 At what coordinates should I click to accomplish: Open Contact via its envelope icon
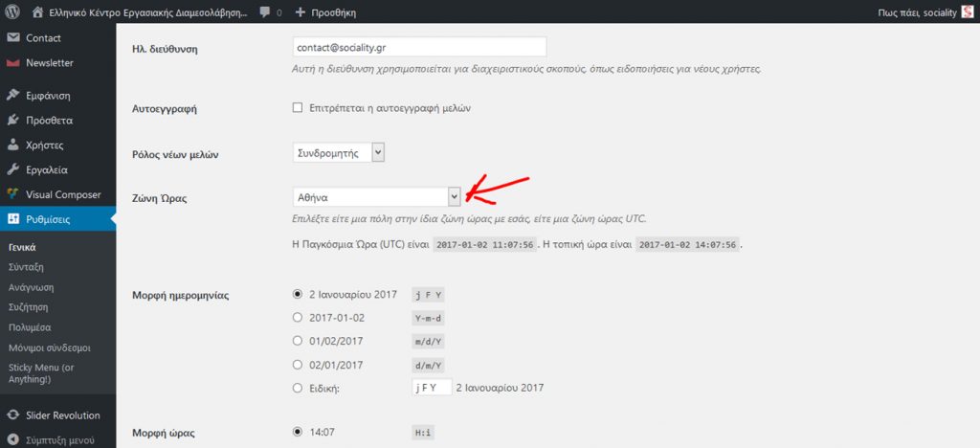pos(13,38)
